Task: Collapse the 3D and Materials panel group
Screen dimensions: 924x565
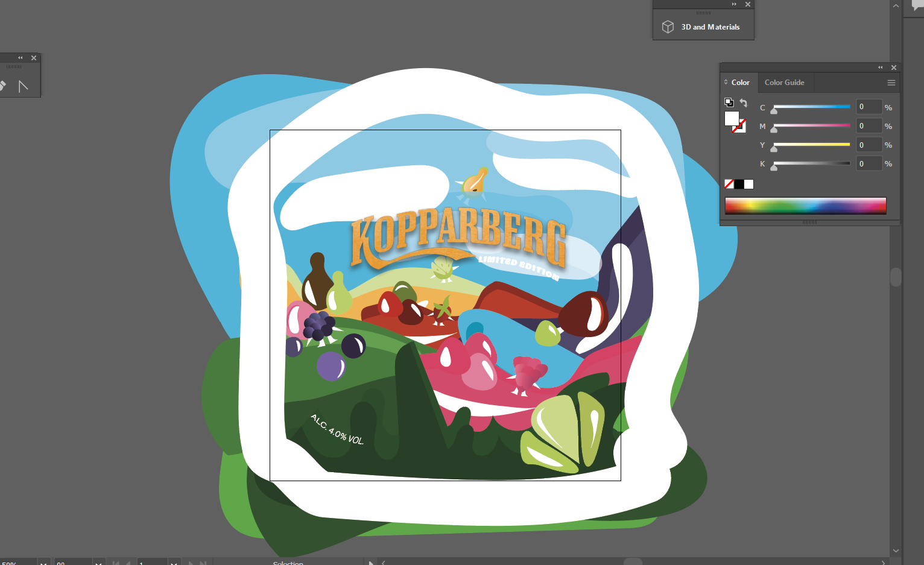Action: tap(735, 4)
